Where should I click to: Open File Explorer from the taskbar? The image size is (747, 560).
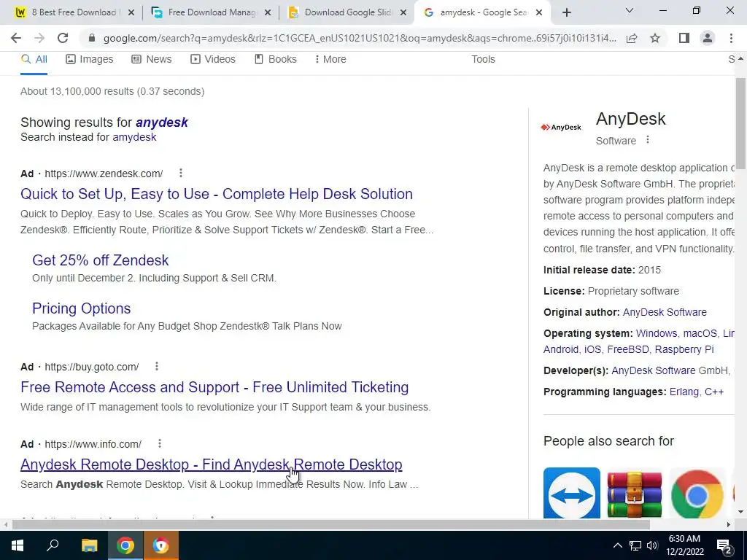tap(89, 545)
